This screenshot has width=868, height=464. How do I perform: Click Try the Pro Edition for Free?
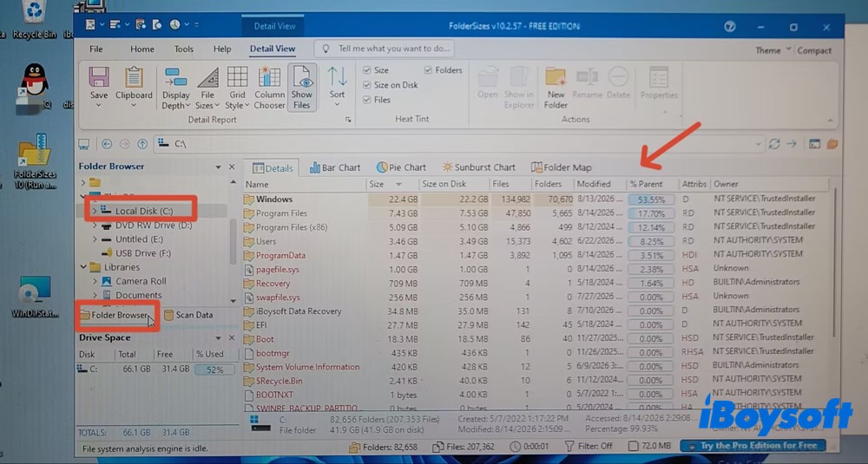pos(753,446)
